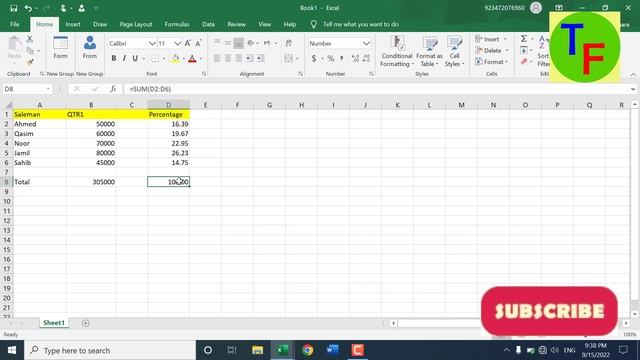The width and height of the screenshot is (640, 360).
Task: Click the Comma Style icon
Action: coord(341,59)
